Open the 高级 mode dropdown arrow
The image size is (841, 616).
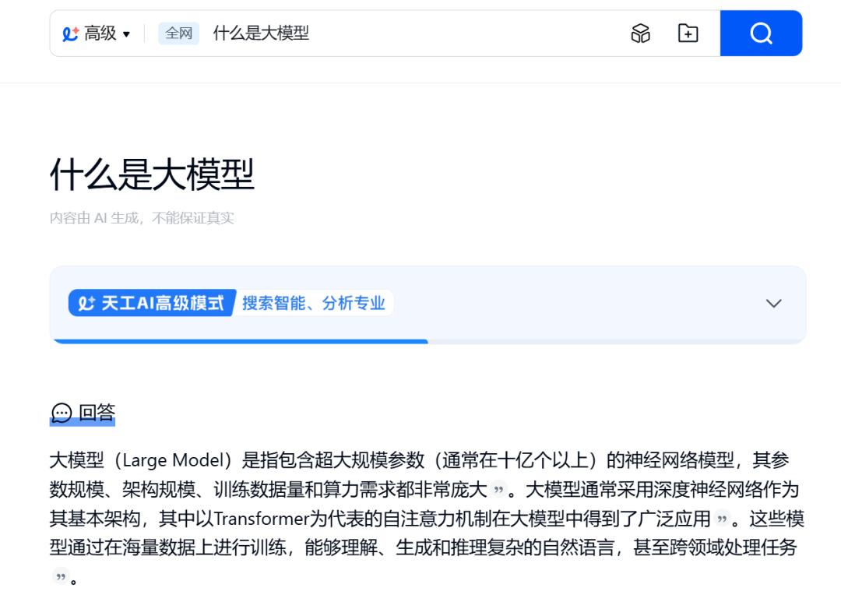click(127, 34)
